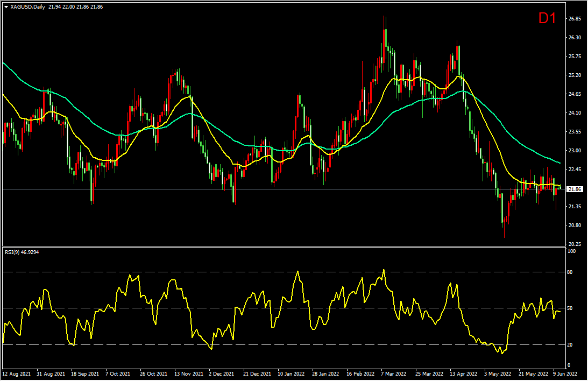Click the 20.80 price scale label
The image size is (588, 381).
click(x=575, y=225)
